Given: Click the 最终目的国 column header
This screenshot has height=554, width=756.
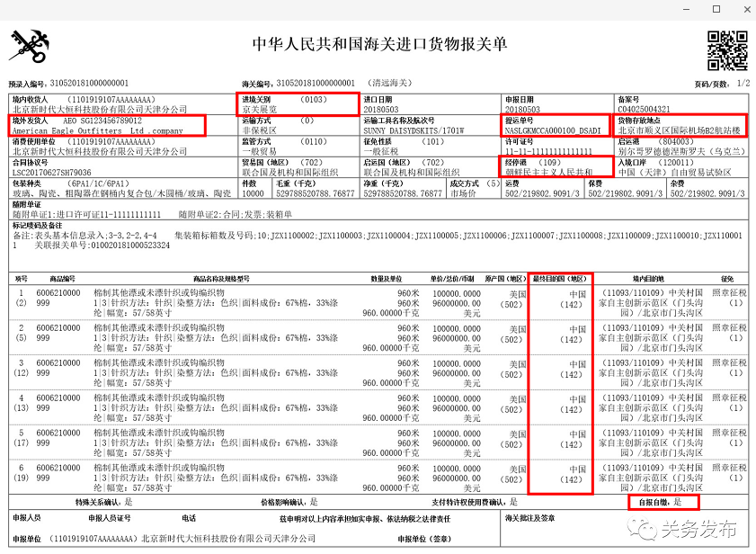Looking at the screenshot, I should click(560, 280).
